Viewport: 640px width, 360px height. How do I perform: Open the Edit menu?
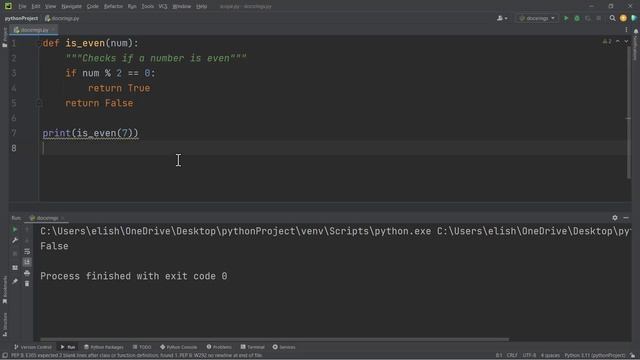point(36,7)
